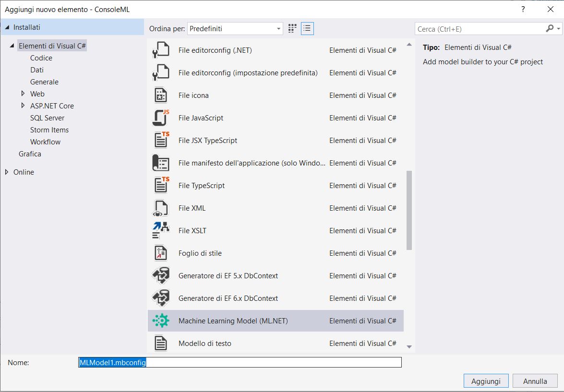Open the search options dropdown arrow
This screenshot has width=564, height=392.
coord(558,29)
